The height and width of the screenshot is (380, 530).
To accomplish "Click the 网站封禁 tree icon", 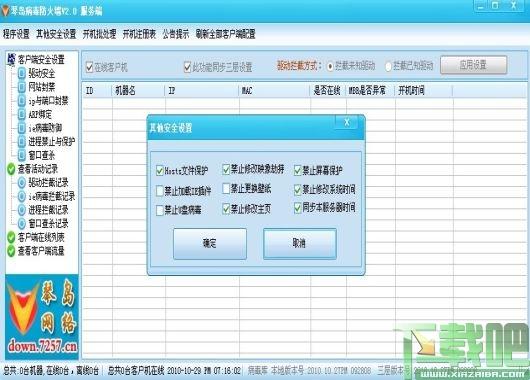I will [22, 87].
